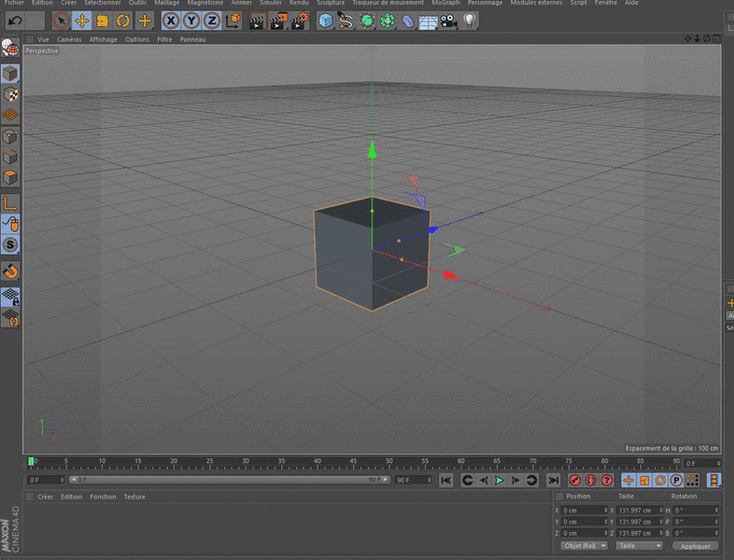Click frame 45 on timeline ruler
Viewport: 734px width, 560px height.
[353, 461]
